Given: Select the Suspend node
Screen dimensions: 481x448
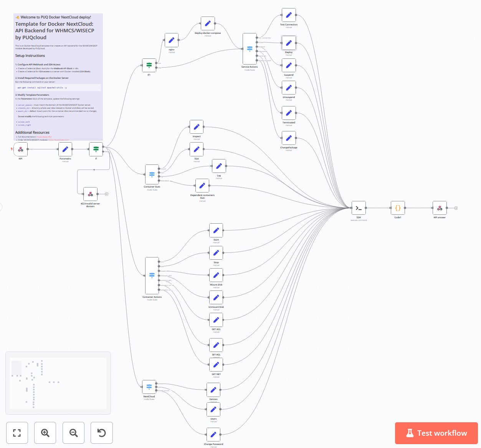Looking at the screenshot, I should pos(289,65).
